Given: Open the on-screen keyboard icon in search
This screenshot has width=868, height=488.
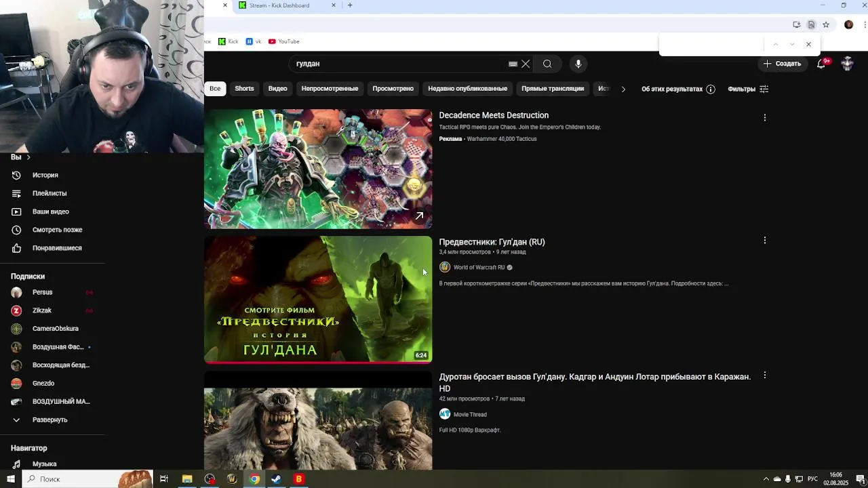Looking at the screenshot, I should 513,64.
